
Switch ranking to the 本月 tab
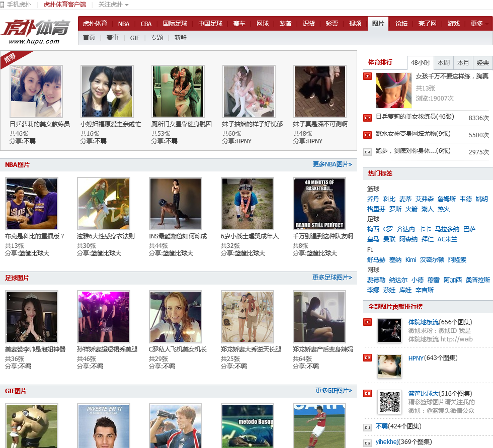tap(463, 62)
